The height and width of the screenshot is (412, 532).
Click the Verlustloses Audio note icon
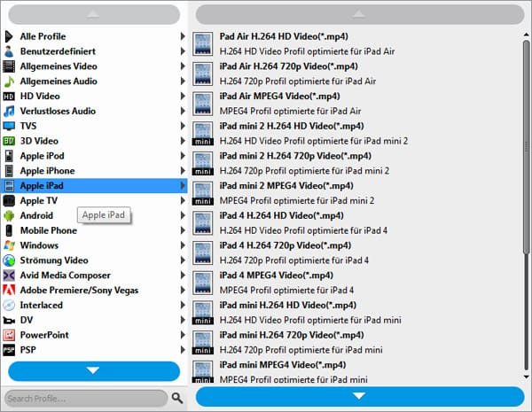point(9,111)
